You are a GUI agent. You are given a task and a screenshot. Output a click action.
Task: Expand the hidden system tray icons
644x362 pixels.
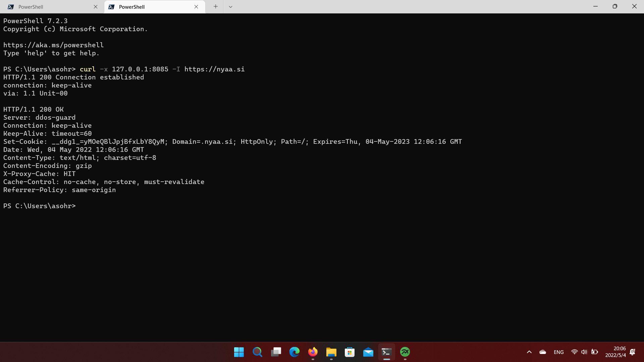[529, 352]
